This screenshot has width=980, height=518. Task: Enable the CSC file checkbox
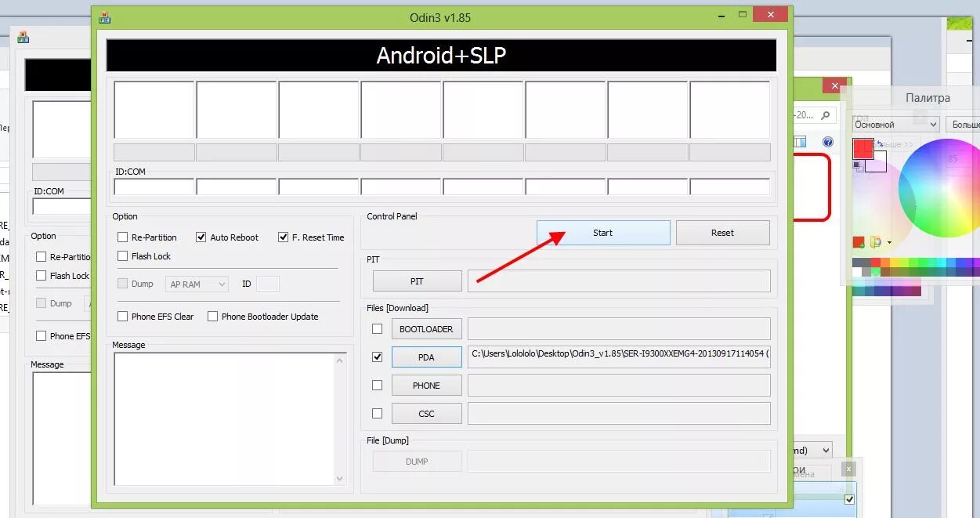[378, 414]
